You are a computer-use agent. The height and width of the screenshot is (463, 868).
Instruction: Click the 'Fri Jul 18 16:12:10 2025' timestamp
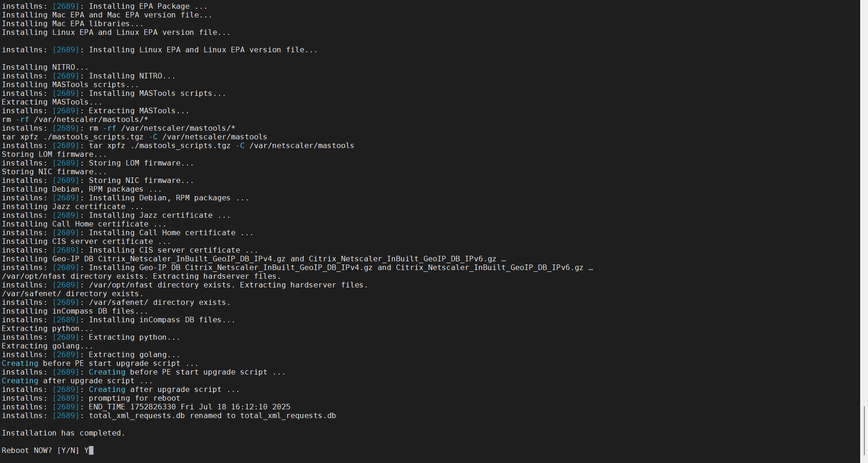pos(235,407)
